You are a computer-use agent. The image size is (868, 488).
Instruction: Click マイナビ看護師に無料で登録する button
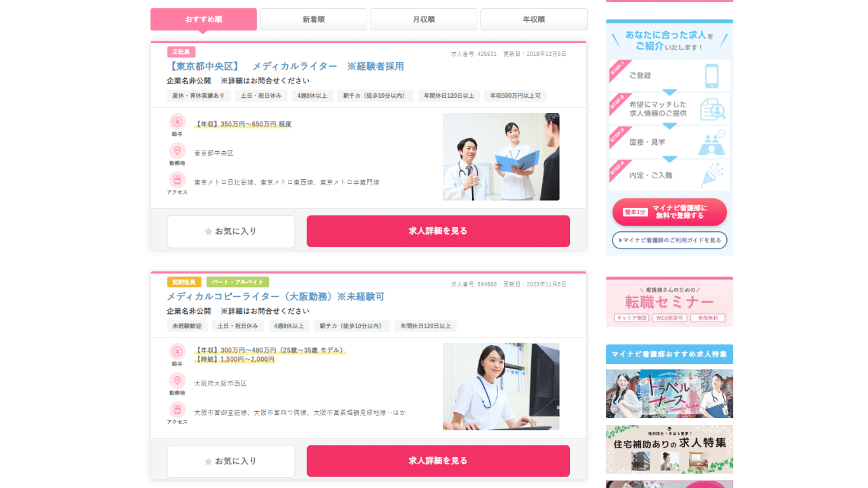(670, 212)
